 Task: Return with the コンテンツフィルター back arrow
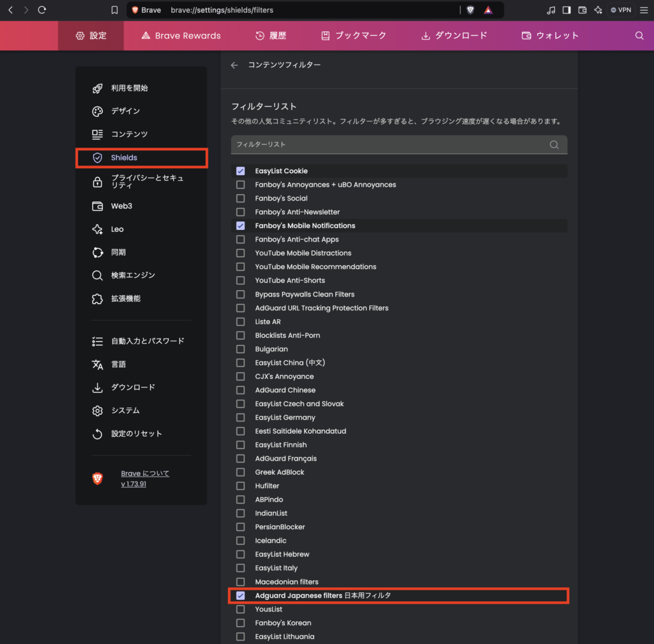pos(234,65)
